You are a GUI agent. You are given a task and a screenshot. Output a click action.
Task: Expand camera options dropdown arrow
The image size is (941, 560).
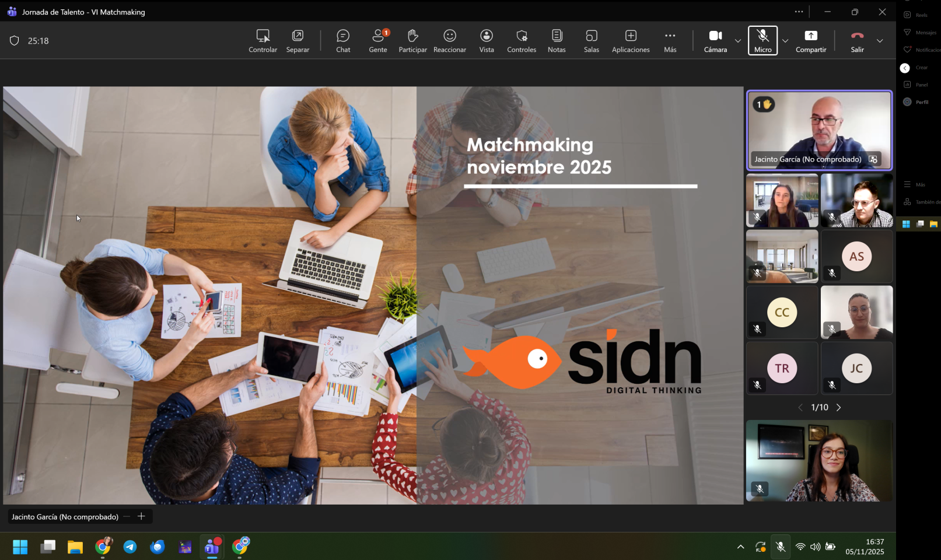738,41
